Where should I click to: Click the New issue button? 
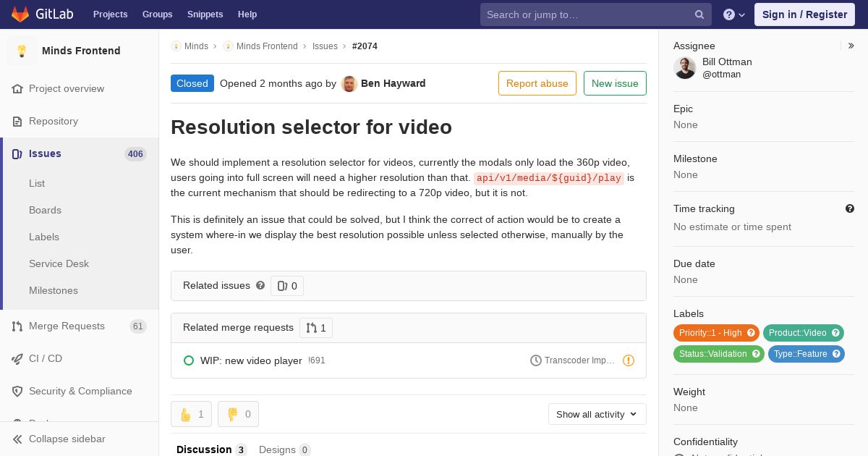(615, 83)
